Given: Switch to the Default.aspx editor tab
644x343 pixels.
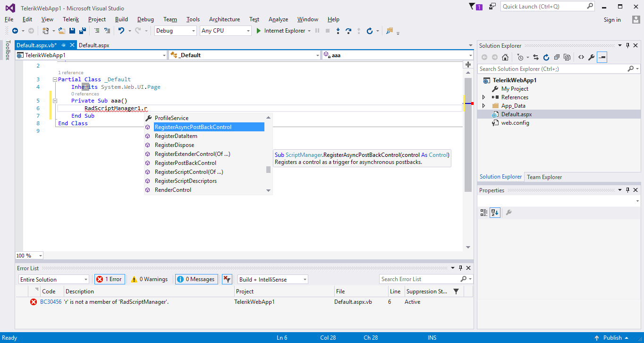Looking at the screenshot, I should coord(94,45).
